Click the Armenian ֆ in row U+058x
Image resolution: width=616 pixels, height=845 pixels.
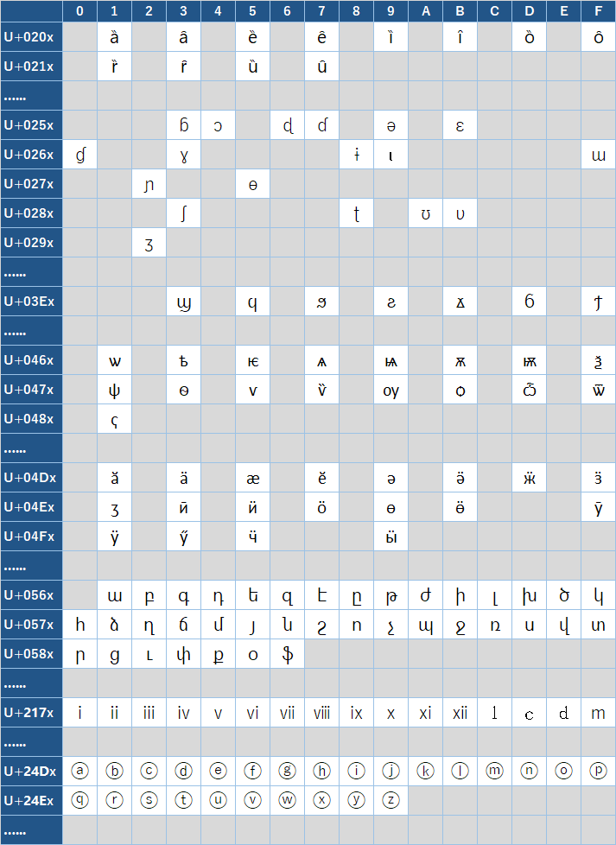(287, 654)
